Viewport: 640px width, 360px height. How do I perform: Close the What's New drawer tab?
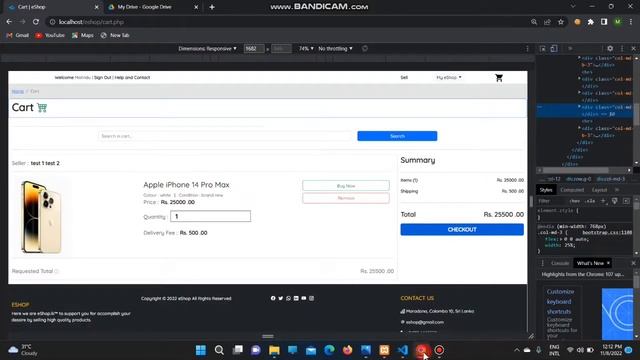pyautogui.click(x=609, y=263)
